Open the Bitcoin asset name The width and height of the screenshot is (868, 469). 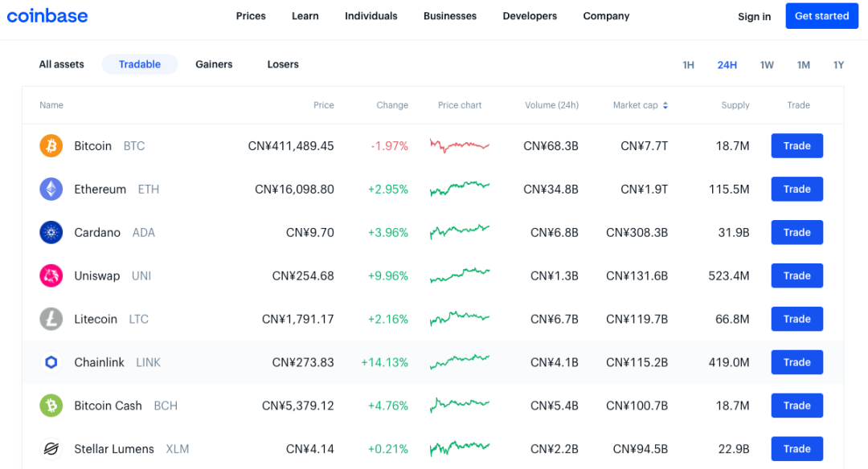(x=93, y=146)
